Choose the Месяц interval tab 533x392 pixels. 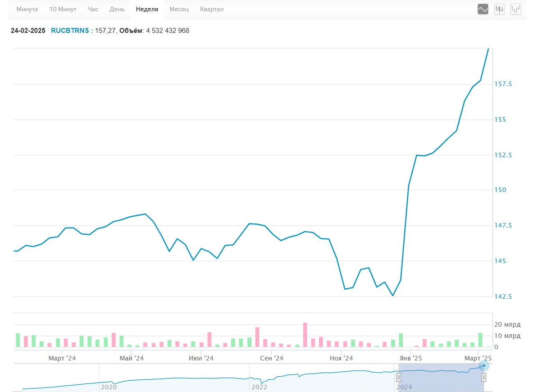tap(179, 9)
